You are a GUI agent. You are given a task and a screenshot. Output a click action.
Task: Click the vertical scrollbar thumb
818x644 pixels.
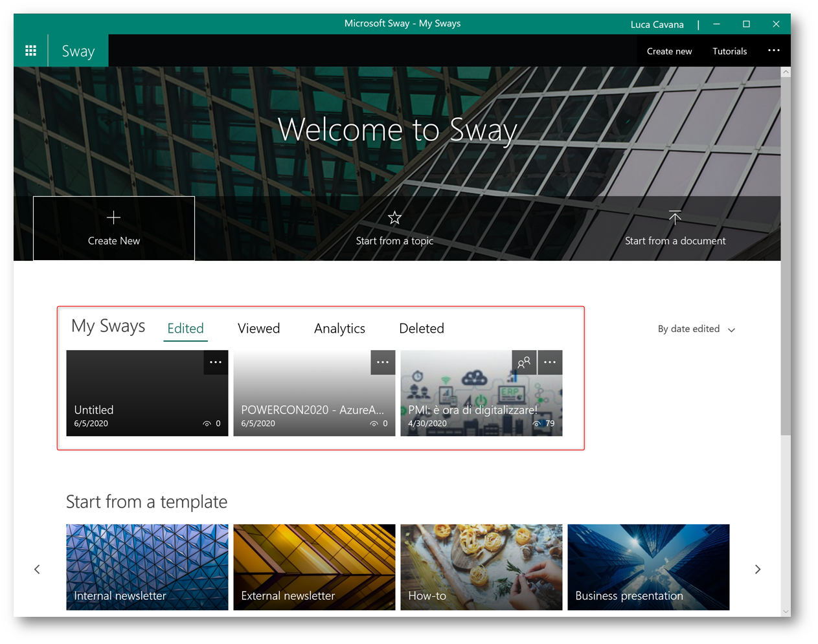click(x=786, y=256)
